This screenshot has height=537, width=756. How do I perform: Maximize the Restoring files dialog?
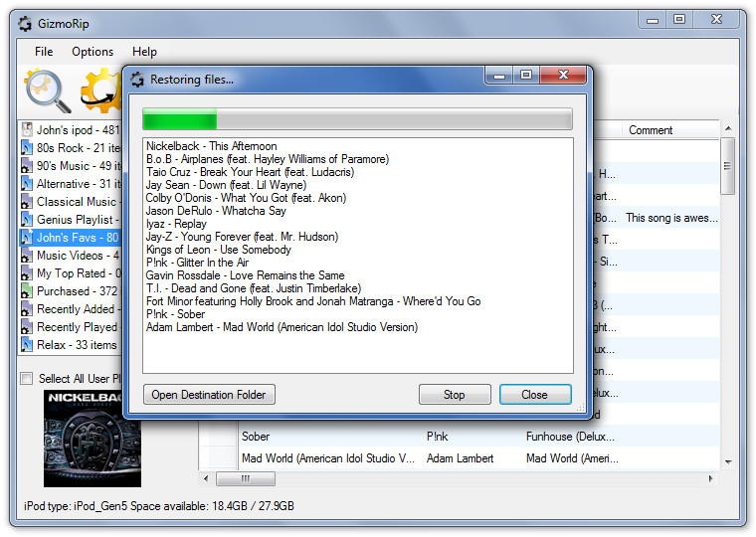click(526, 76)
